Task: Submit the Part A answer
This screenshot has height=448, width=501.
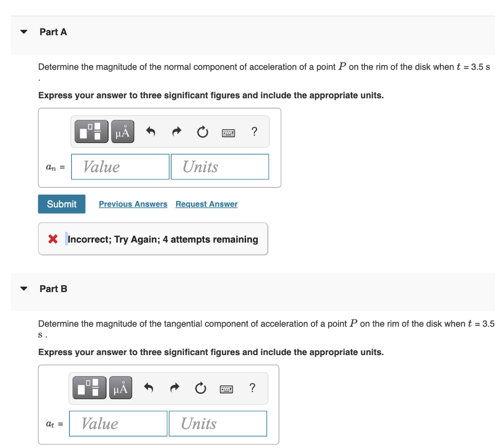Action: [62, 204]
